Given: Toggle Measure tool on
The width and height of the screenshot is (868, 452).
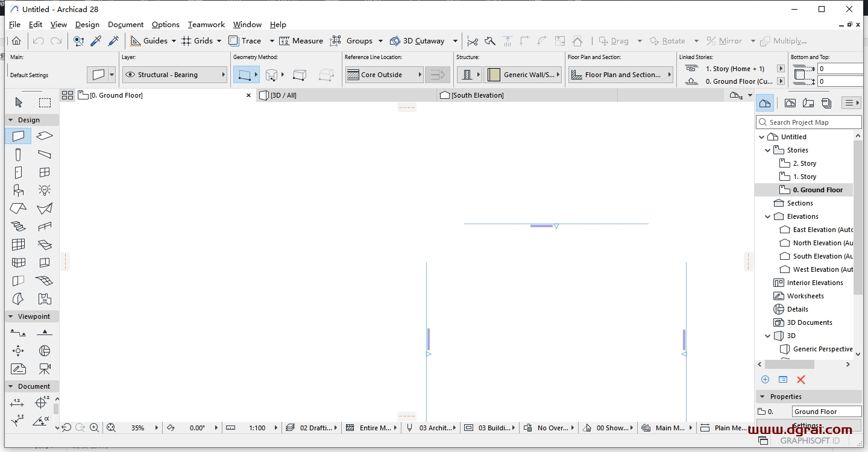Looking at the screenshot, I should point(301,41).
